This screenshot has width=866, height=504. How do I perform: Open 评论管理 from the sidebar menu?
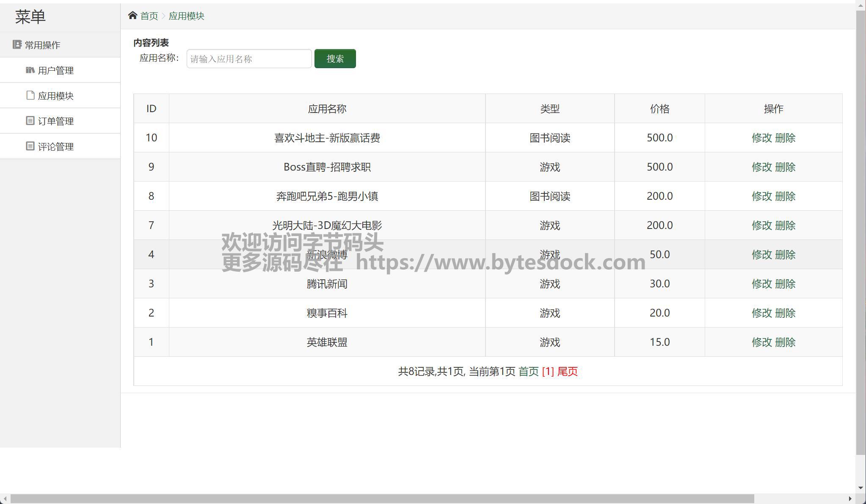(x=55, y=146)
